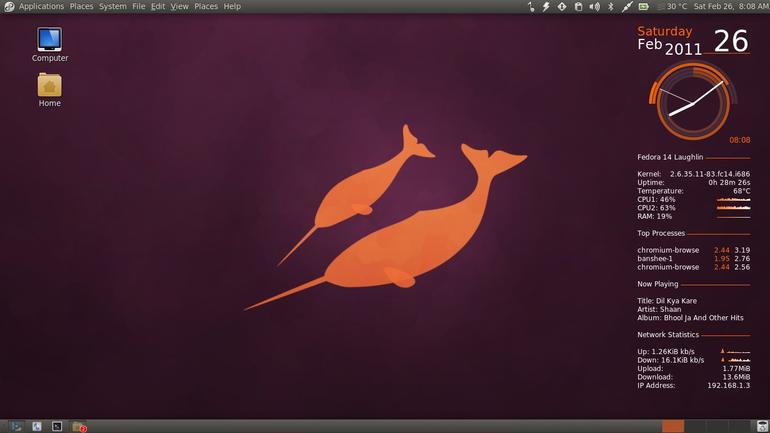The width and height of the screenshot is (770, 433).
Task: Click the Download 13.6MiB value
Action: coord(736,377)
